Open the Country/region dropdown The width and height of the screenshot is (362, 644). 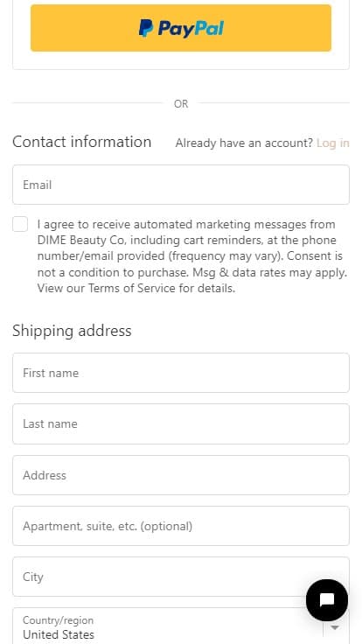(181, 626)
